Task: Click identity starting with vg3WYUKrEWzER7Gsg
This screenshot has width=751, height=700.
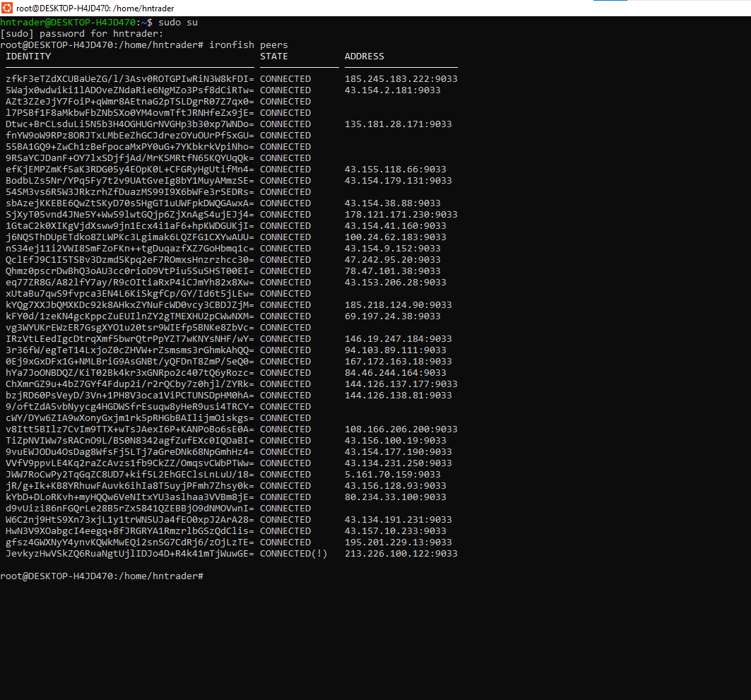Action: 130,328
